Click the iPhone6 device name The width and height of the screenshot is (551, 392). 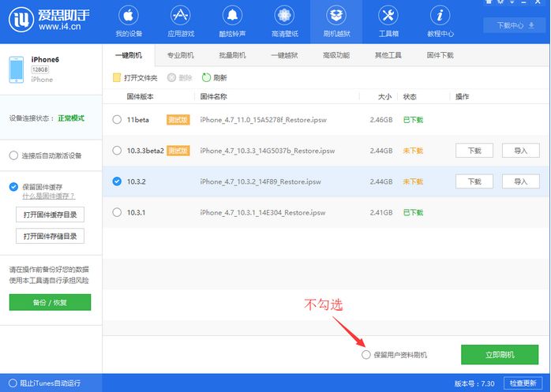pos(45,59)
